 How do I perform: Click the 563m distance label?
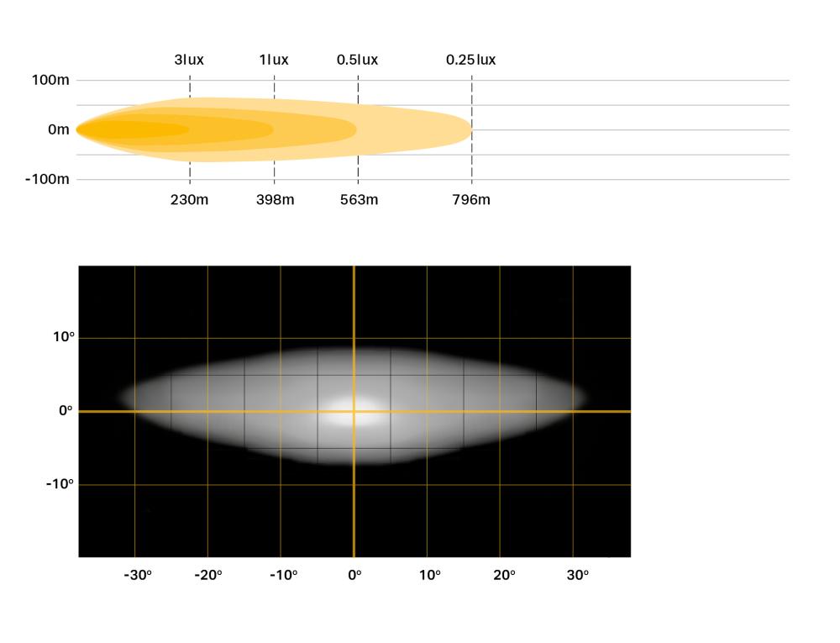click(x=359, y=200)
